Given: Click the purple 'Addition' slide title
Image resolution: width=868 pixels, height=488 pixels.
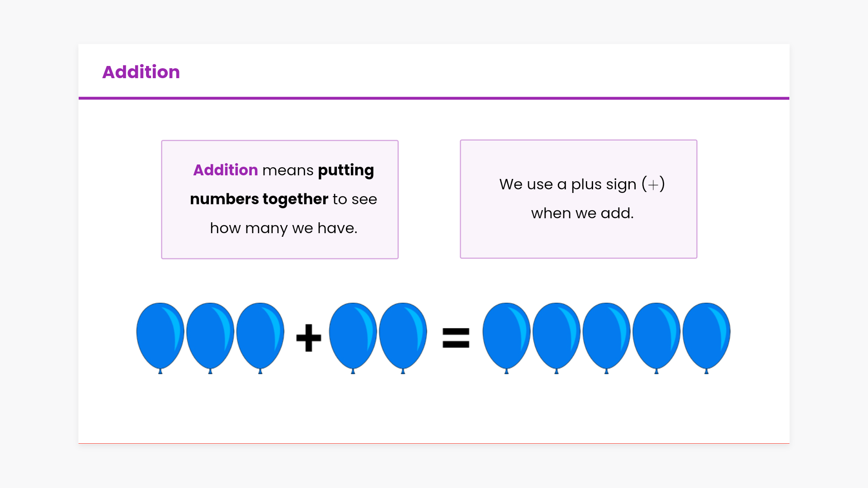Looking at the screenshot, I should tap(141, 72).
